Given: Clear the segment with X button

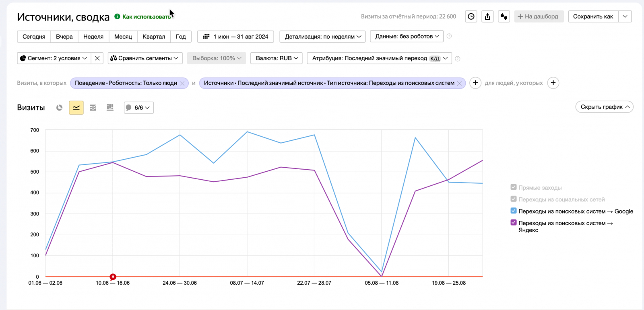Looking at the screenshot, I should [x=97, y=58].
